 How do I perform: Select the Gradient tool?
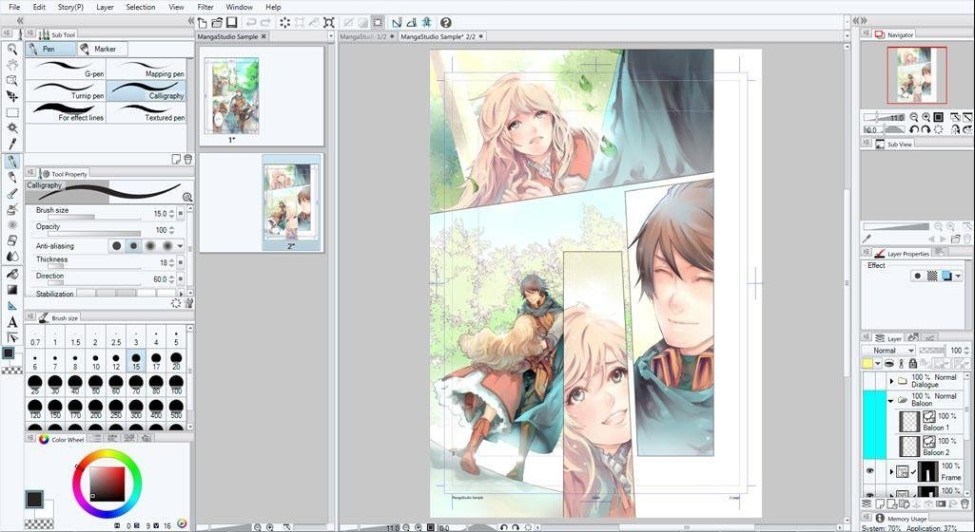[12, 290]
